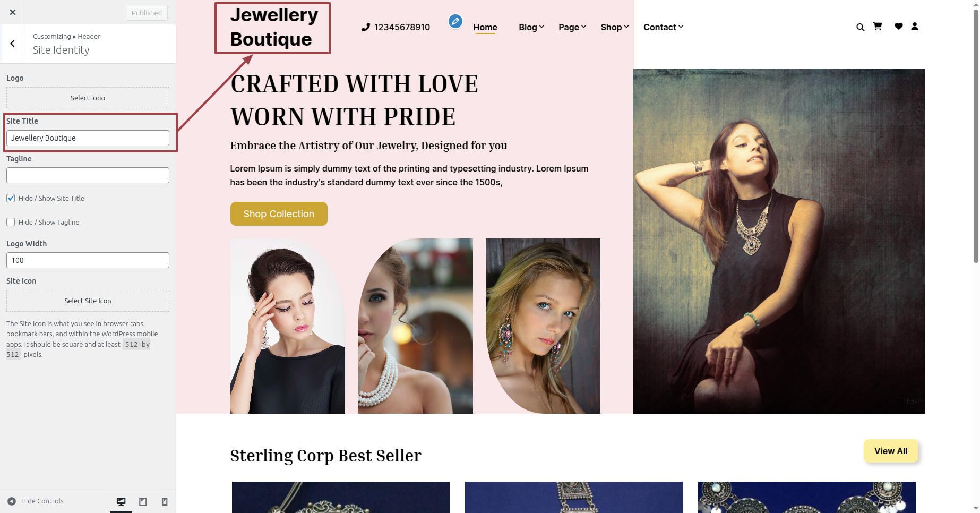Click the Shop Collection button
This screenshot has height=513, width=980.
pos(279,213)
